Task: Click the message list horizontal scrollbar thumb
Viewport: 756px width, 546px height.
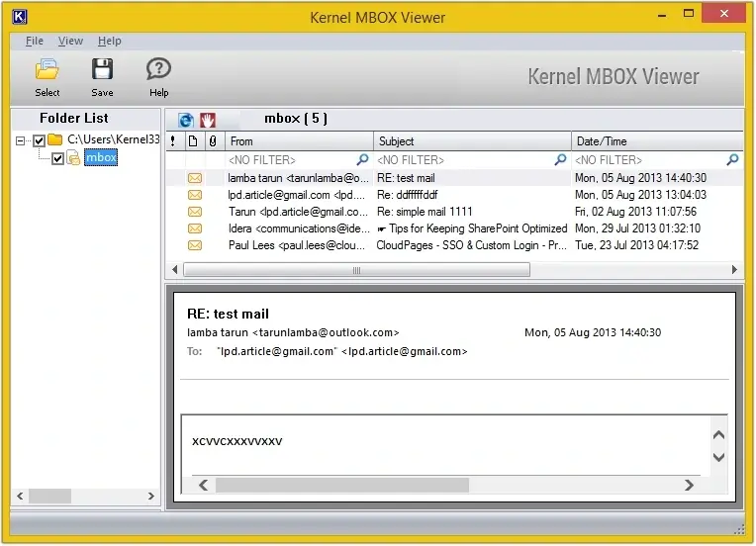Action: click(x=357, y=270)
